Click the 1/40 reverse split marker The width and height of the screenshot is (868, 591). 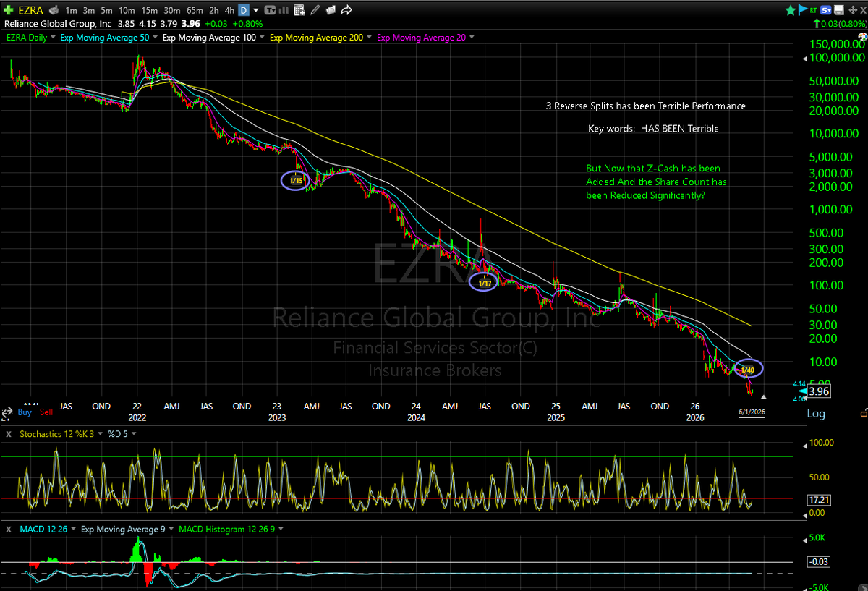pyautogui.click(x=749, y=370)
